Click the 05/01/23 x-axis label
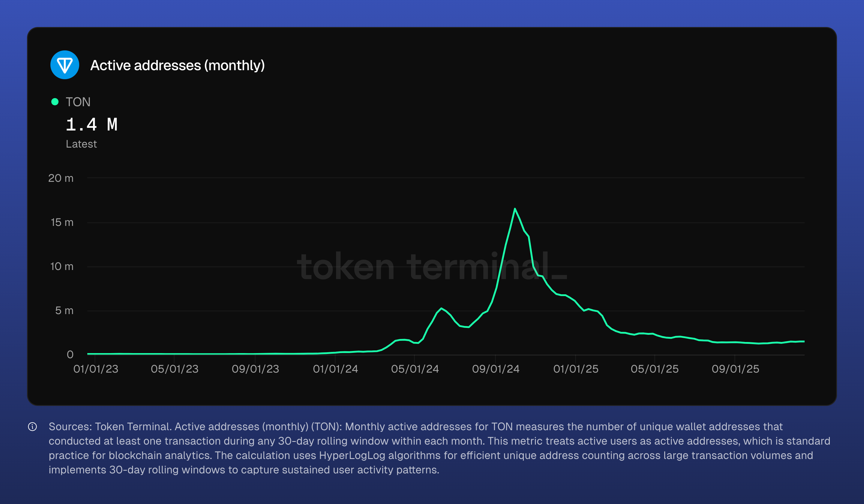Image resolution: width=864 pixels, height=504 pixels. click(x=175, y=369)
